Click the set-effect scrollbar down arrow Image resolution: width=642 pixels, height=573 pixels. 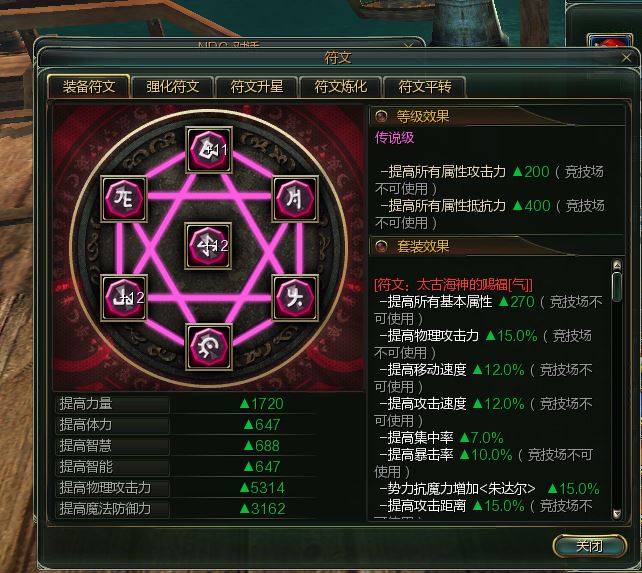click(x=617, y=513)
